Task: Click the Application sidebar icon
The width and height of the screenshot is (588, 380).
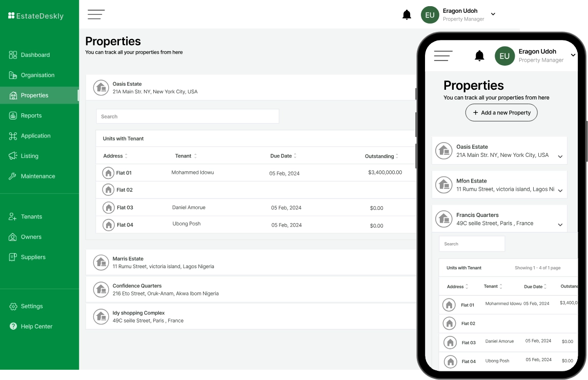Action: [x=14, y=135]
